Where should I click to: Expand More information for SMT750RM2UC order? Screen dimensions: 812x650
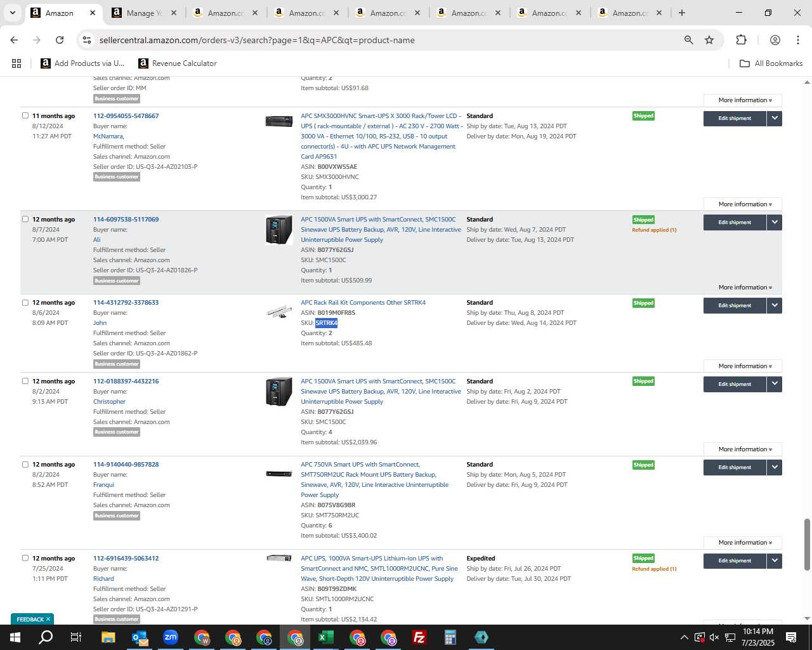point(743,542)
